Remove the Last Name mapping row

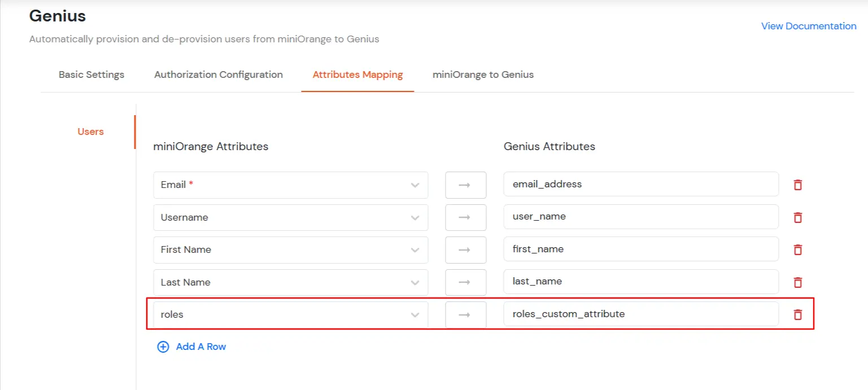797,282
